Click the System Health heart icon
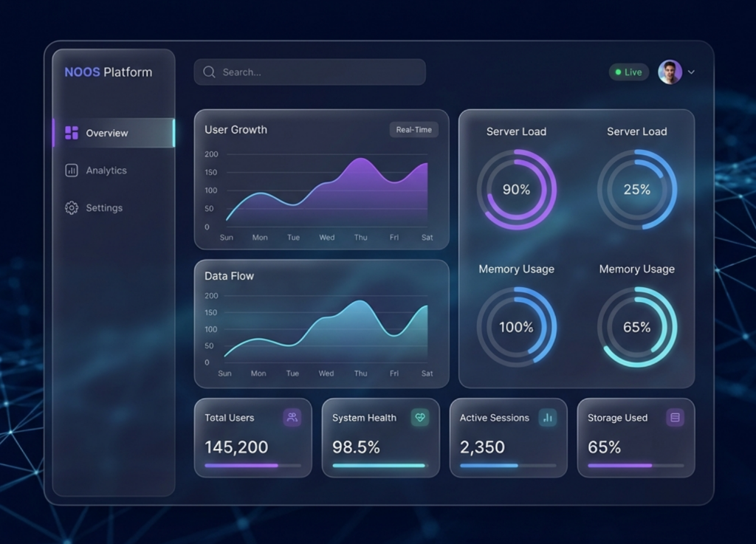The image size is (756, 544). pos(420,418)
